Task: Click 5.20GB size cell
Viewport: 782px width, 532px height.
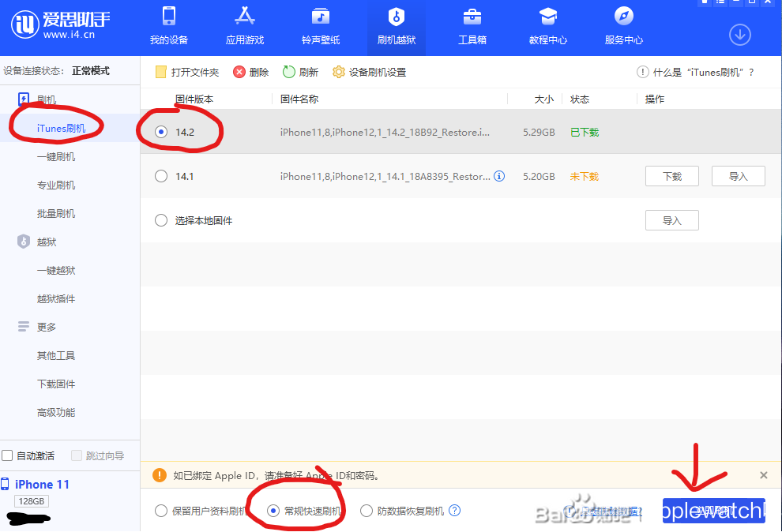Action: (x=539, y=176)
